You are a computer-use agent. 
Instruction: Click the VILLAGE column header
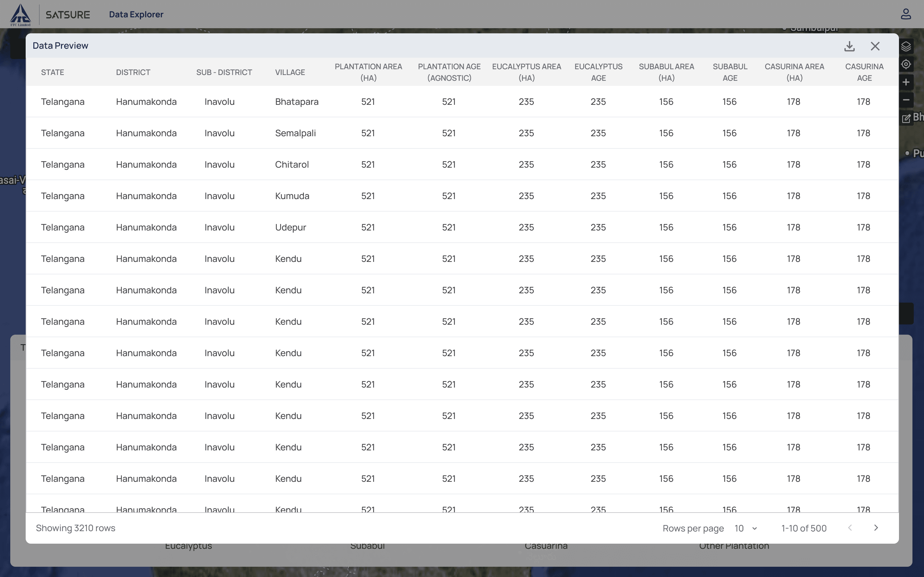[x=290, y=72]
